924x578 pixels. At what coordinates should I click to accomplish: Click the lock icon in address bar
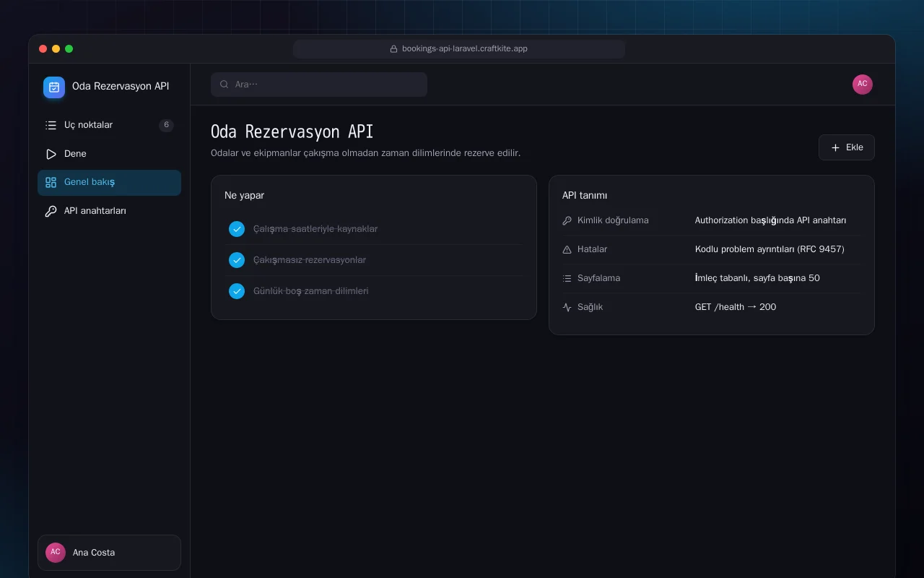click(394, 49)
